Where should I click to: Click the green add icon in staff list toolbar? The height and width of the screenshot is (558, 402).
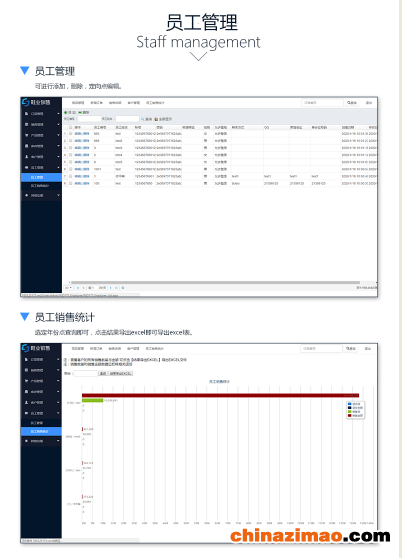(65, 112)
